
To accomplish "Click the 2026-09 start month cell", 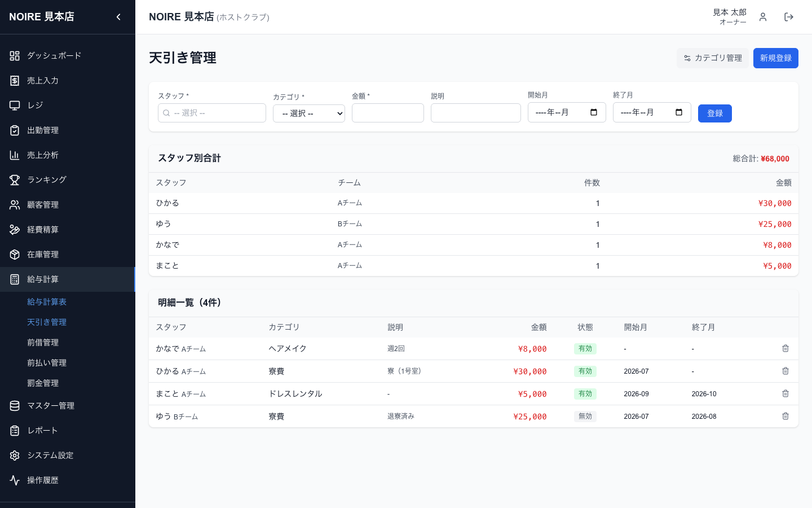I will pos(637,394).
